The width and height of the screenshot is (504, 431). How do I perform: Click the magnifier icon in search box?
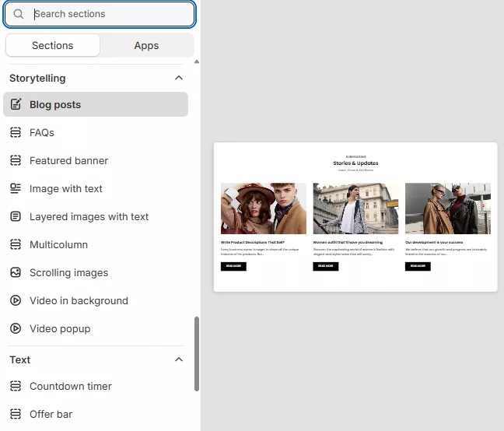click(19, 14)
